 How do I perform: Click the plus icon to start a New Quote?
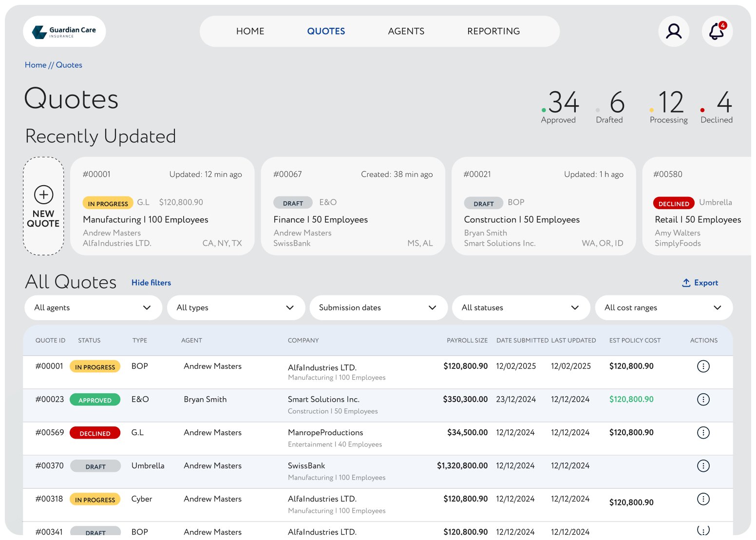pos(43,194)
